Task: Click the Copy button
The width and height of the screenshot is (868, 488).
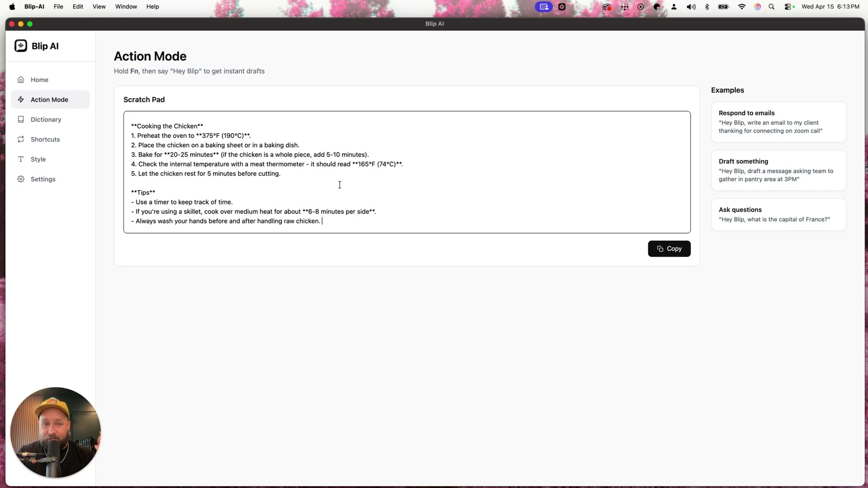Action: tap(669, 249)
